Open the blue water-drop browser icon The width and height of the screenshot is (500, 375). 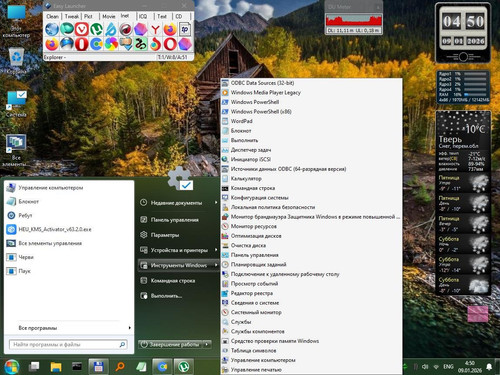point(111,29)
